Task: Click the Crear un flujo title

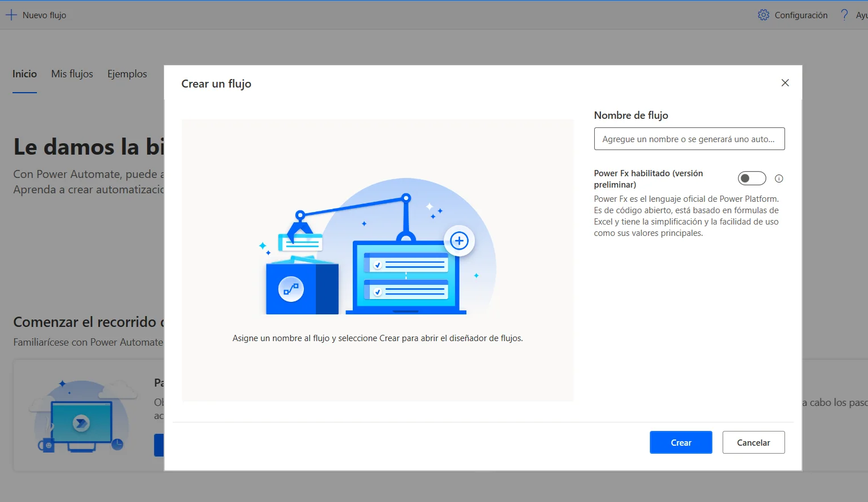Action: pos(216,84)
